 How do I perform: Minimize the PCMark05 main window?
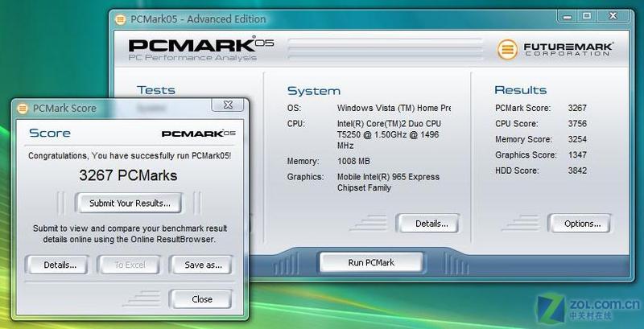568,17
